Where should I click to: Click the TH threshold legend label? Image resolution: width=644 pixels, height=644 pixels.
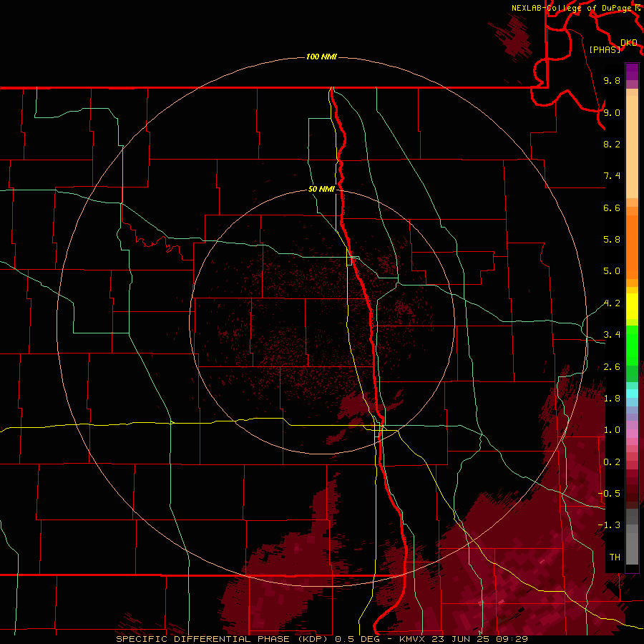pyautogui.click(x=615, y=557)
